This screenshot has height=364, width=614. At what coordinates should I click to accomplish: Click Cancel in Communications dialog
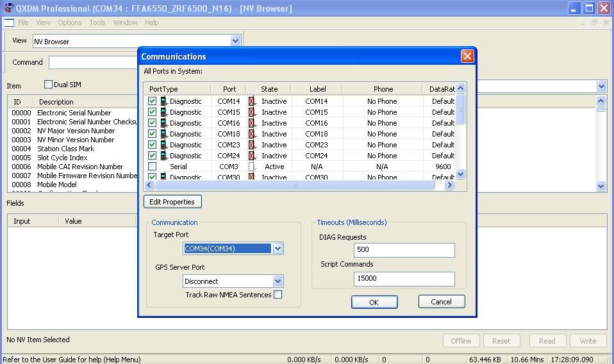(442, 302)
